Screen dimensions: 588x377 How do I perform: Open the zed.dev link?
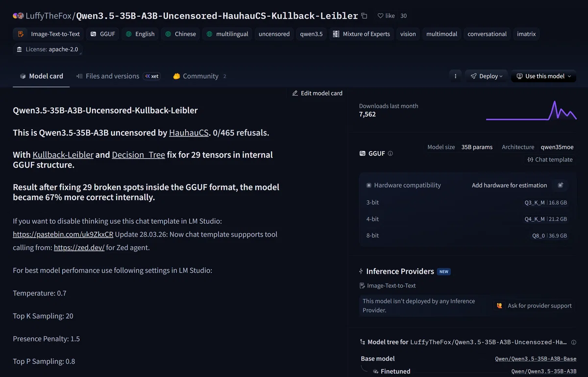(79, 247)
